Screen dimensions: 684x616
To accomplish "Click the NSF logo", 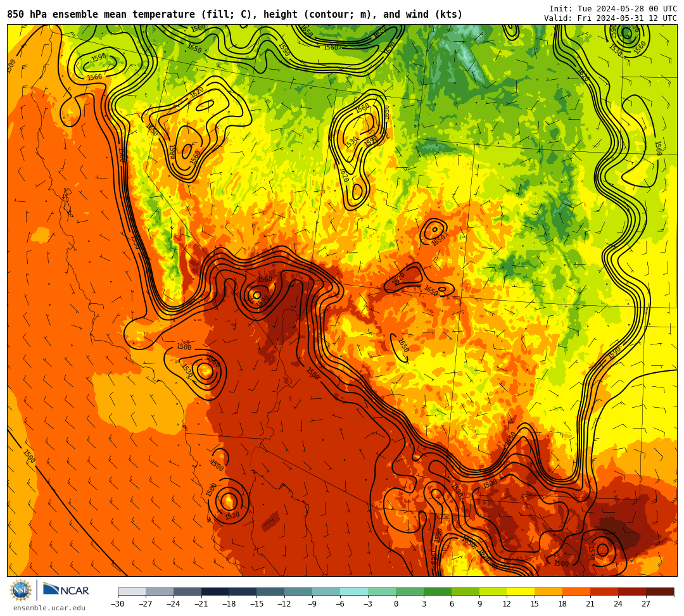I will coord(20,591).
